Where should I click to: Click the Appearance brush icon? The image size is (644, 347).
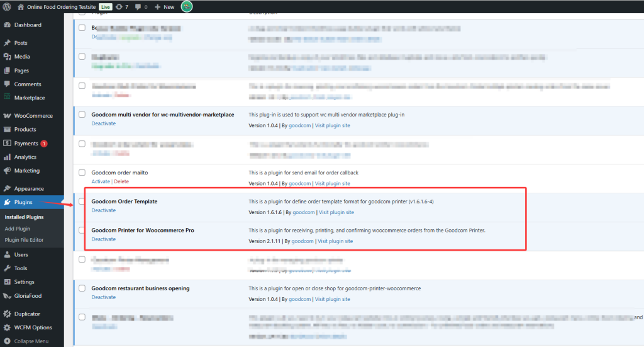click(7, 188)
